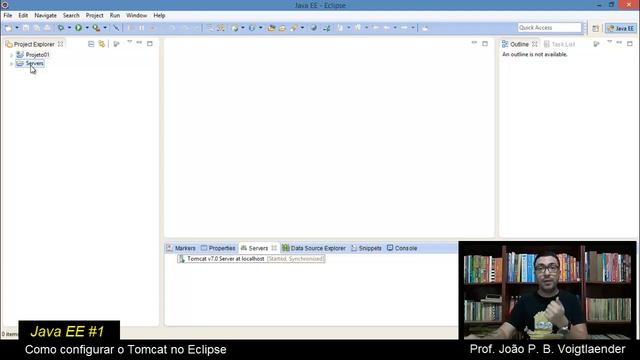Image resolution: width=640 pixels, height=360 pixels.
Task: Open dropdown arrow next to Debug icon
Action: tap(69, 28)
